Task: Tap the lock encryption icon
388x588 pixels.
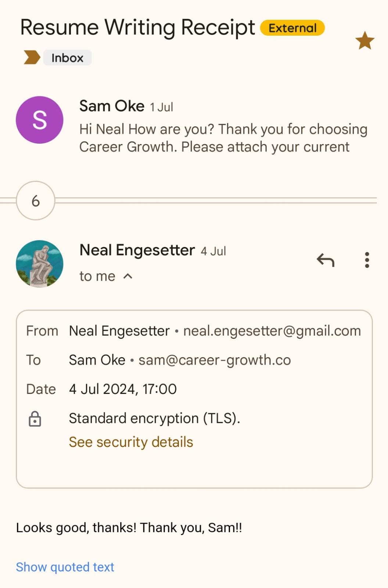Action: pos(35,419)
